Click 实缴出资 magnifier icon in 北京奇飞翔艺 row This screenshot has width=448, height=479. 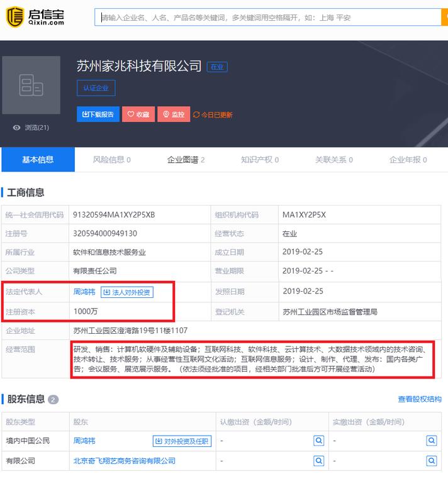pyautogui.click(x=432, y=460)
